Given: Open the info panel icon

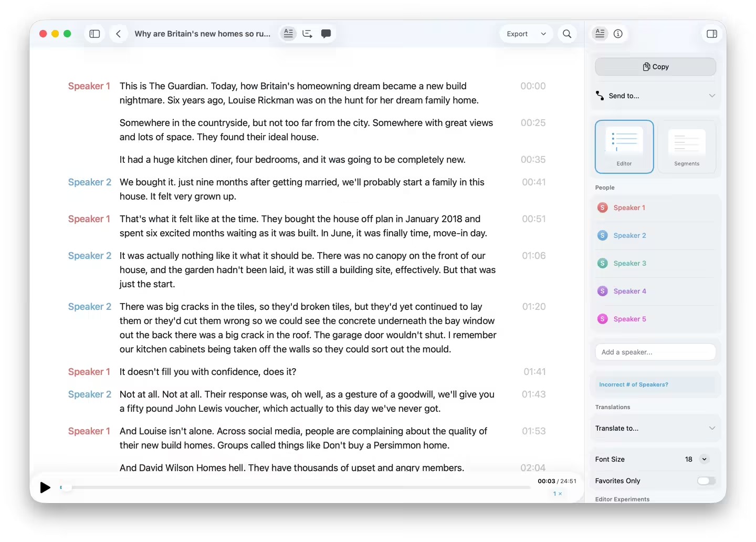Looking at the screenshot, I should click(x=618, y=34).
